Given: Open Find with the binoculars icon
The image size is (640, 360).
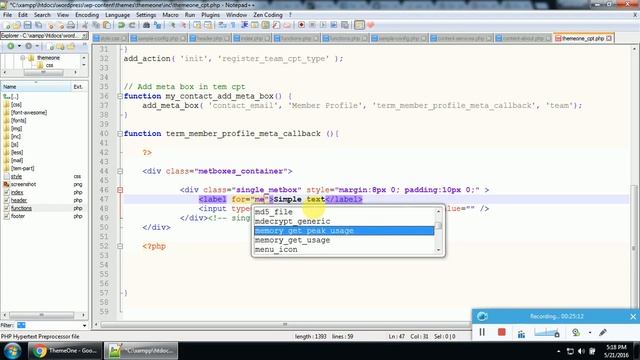Looking at the screenshot, I should click(x=146, y=25).
